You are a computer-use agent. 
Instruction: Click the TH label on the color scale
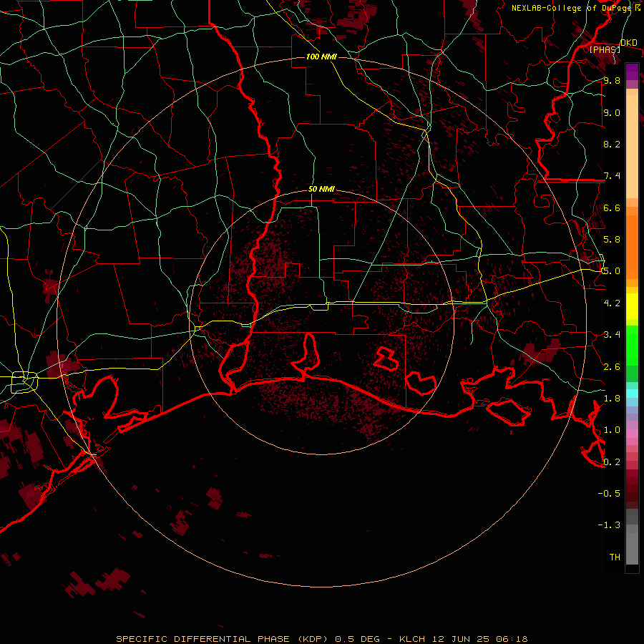pos(615,557)
